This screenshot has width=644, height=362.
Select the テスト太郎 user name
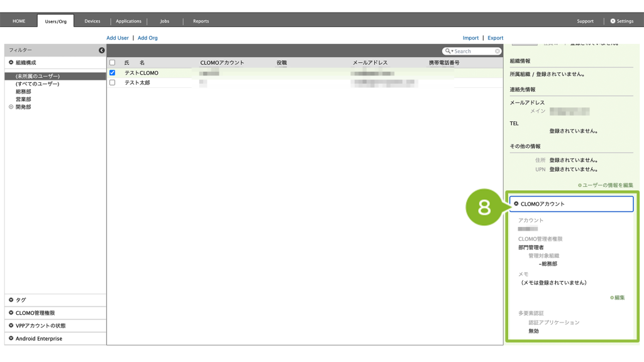coord(137,83)
